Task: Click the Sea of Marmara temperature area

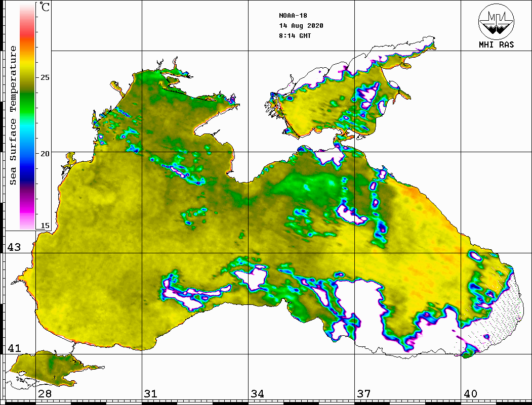Action: click(51, 368)
